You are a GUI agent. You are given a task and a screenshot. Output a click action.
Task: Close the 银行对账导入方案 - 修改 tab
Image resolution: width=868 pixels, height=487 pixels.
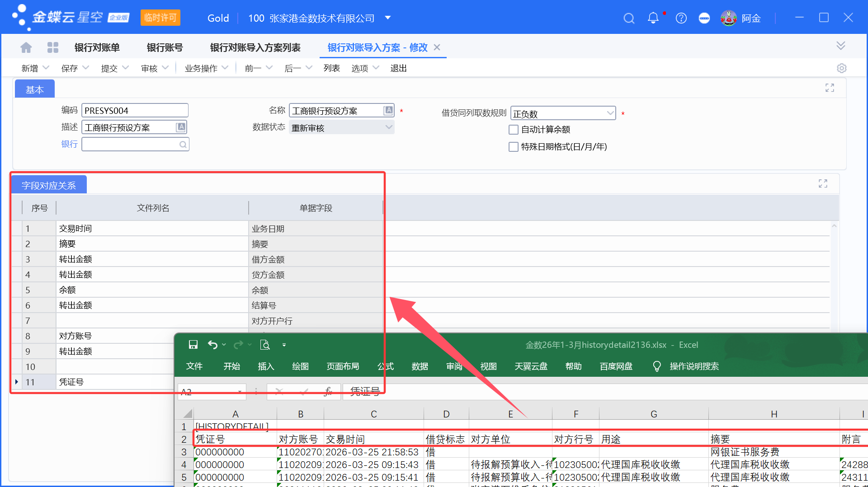pos(437,47)
